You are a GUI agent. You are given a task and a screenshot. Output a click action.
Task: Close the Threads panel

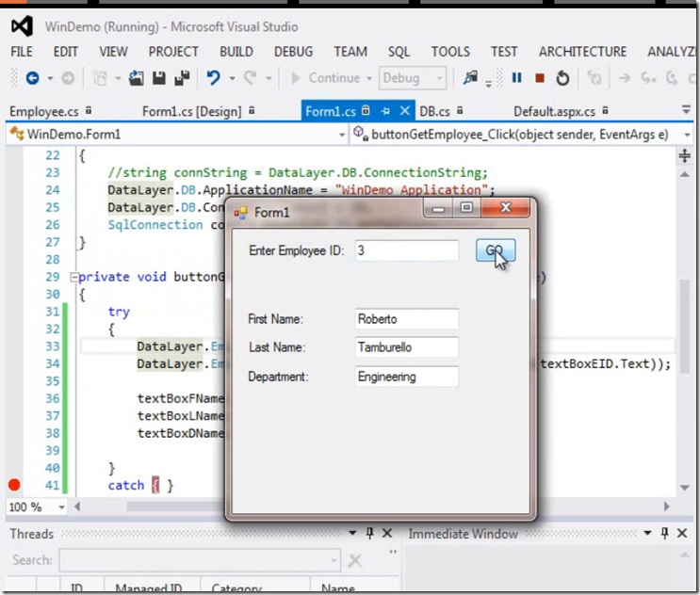pyautogui.click(x=387, y=533)
